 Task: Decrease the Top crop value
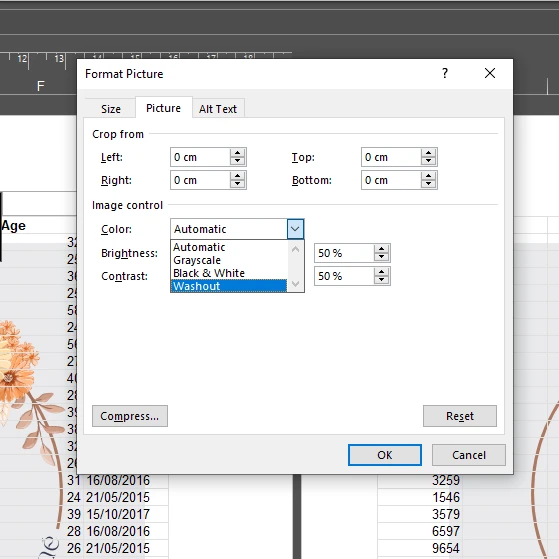point(429,161)
